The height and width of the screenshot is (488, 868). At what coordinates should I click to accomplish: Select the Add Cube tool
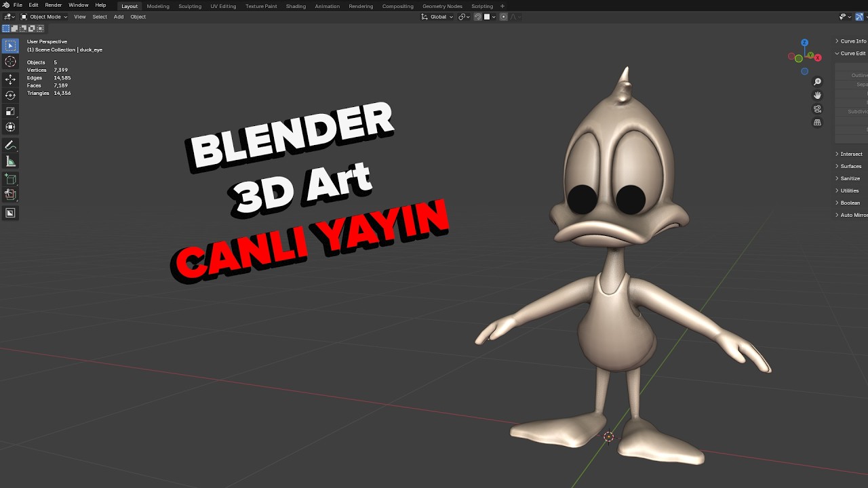[x=10, y=180]
